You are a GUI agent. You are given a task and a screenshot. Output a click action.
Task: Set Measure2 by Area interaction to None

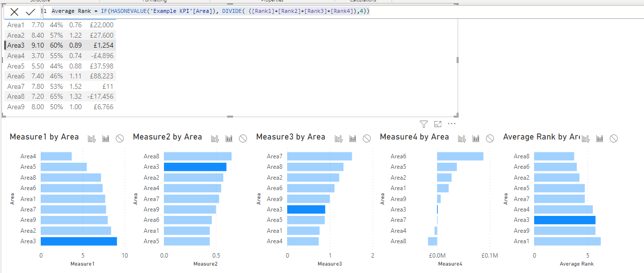(243, 138)
